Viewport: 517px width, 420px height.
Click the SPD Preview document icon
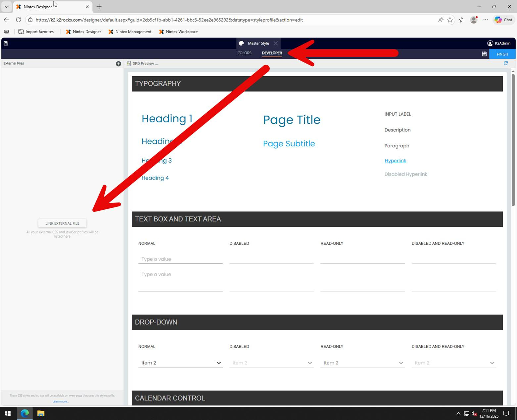click(129, 63)
